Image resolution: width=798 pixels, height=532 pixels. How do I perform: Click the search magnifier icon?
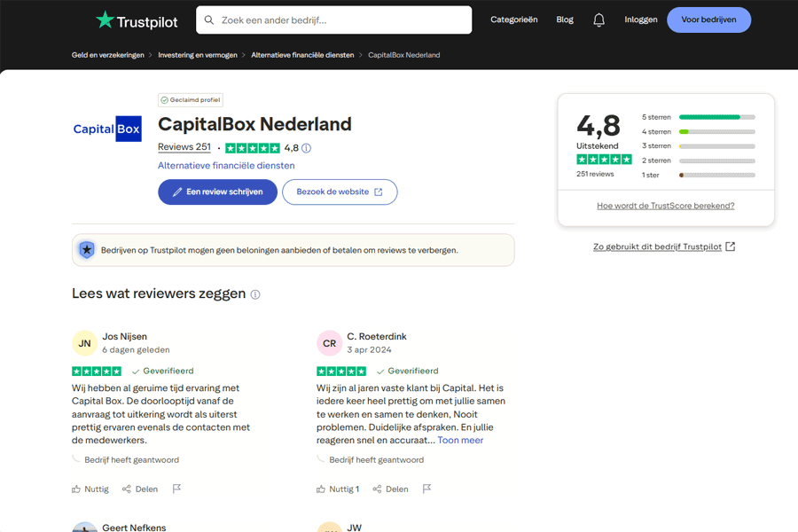click(209, 20)
